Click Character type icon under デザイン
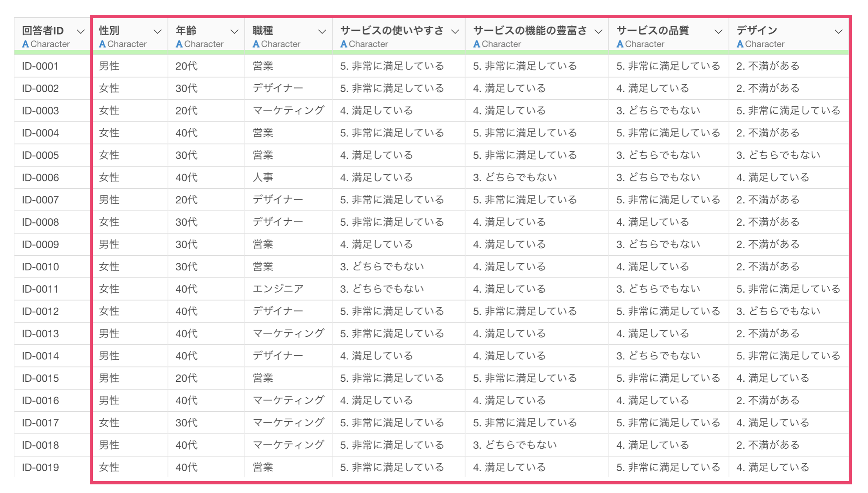This screenshot has height=493, width=868. 740,44
